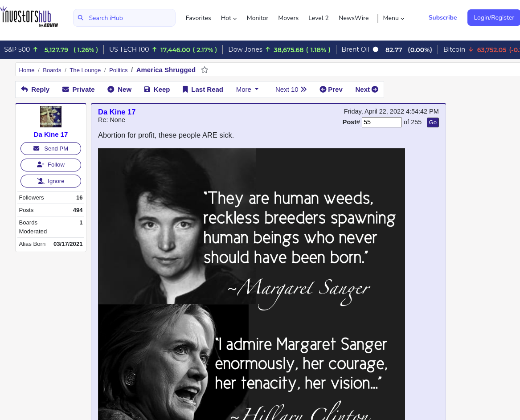Click Da Kine 17's avatar thumbnail
Image resolution: width=520 pixels, height=420 pixels.
tap(51, 117)
